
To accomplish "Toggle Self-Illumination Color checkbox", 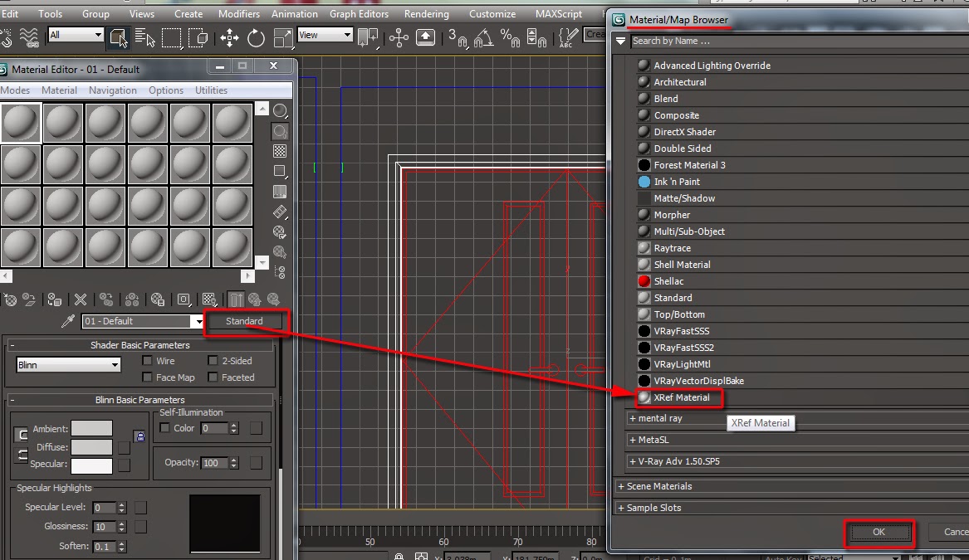I will (x=164, y=428).
